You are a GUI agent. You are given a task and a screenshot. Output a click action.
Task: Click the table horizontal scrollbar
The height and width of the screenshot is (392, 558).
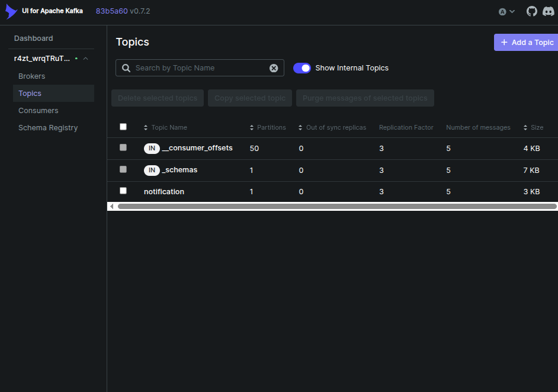tap(337, 206)
